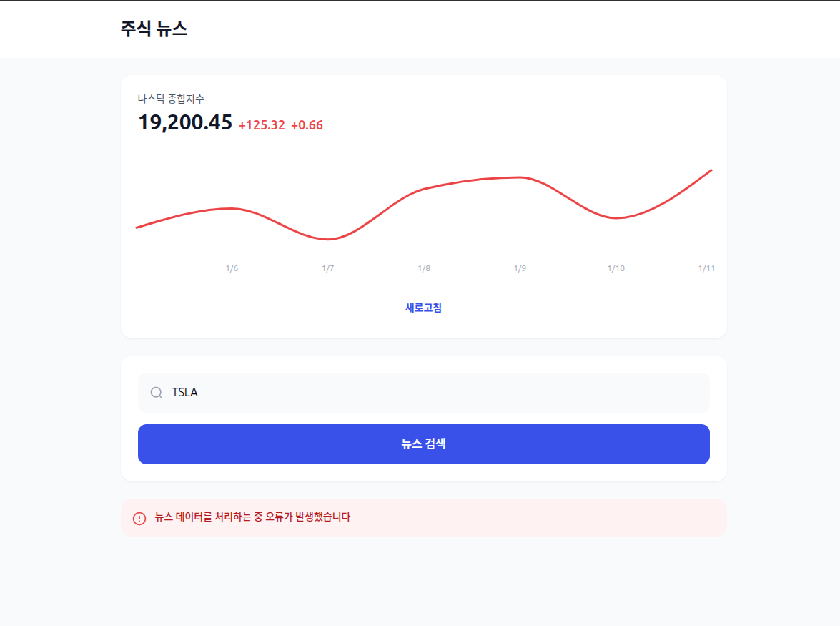Select the 1/8 date label on chart
The width and height of the screenshot is (840, 626).
(x=424, y=268)
